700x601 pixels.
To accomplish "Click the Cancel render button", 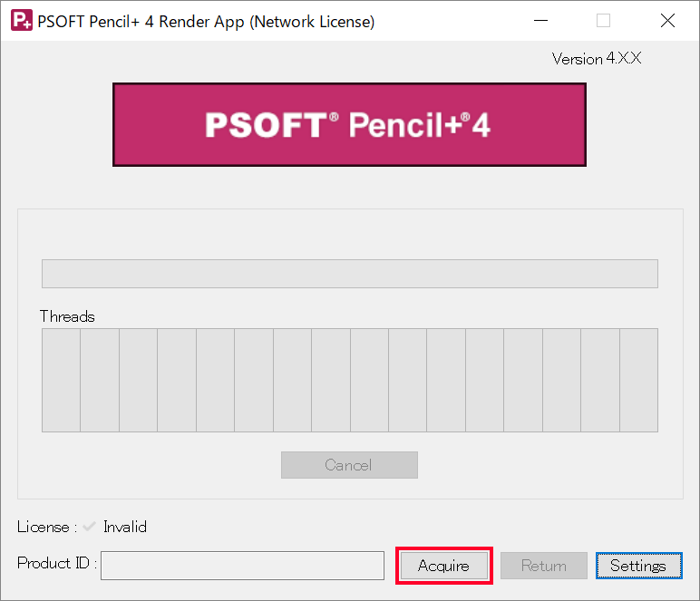I will (349, 465).
